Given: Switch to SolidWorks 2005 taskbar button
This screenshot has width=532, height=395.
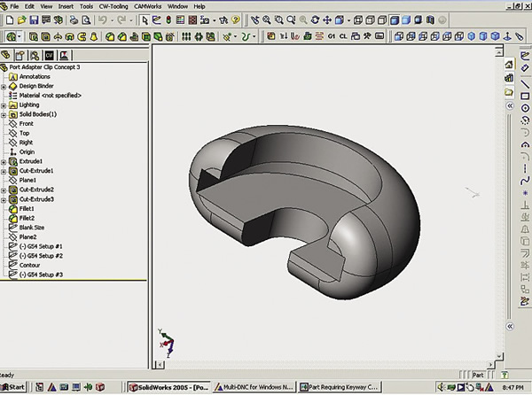Looking at the screenshot, I should pos(169,387).
